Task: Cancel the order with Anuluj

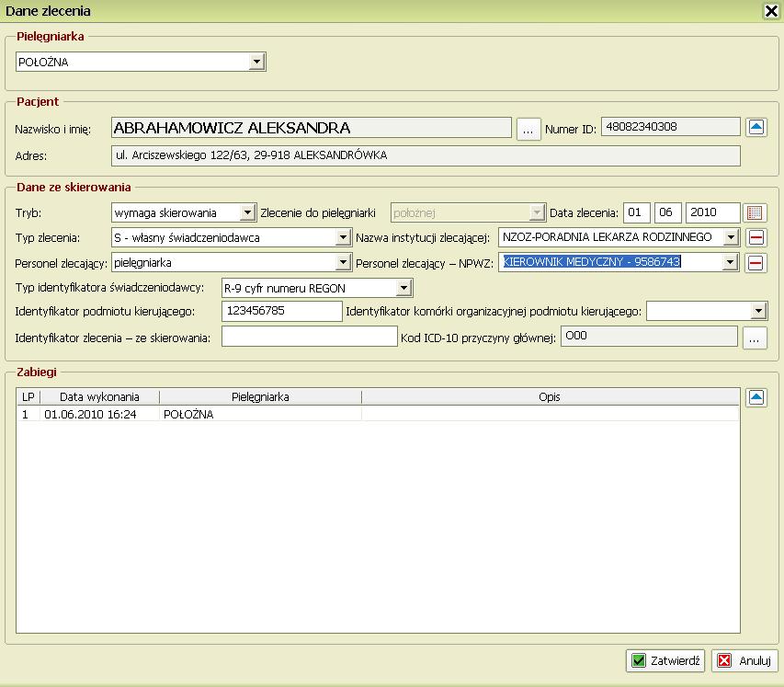Action: pos(744,660)
